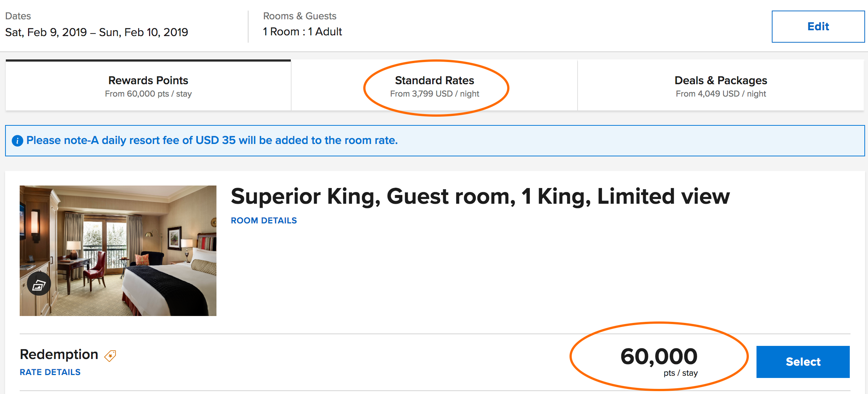Open the Standard Rates tab
Viewport: 868px width, 394px height.
click(x=434, y=86)
